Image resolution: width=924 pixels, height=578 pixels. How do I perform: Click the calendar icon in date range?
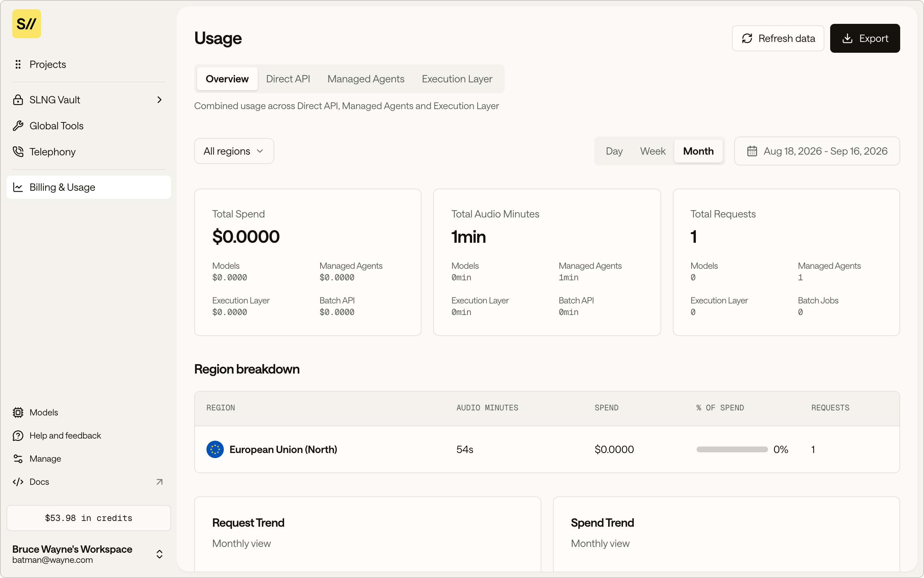coord(752,151)
